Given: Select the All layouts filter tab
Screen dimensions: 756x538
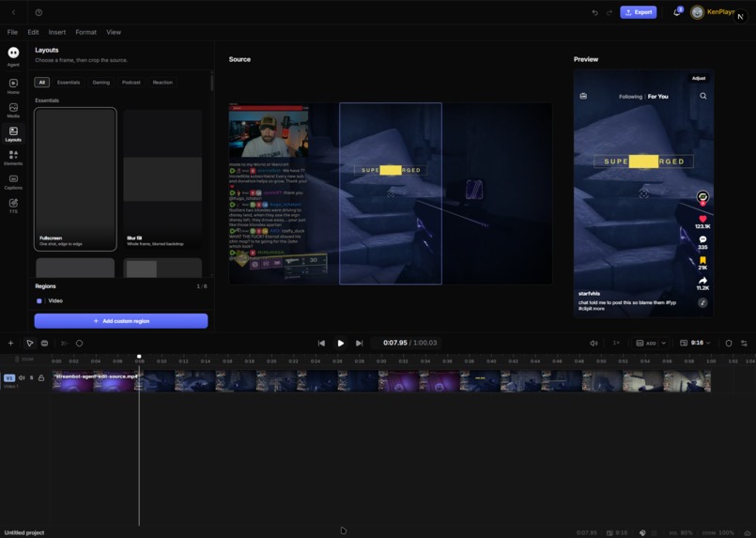Looking at the screenshot, I should pos(42,83).
